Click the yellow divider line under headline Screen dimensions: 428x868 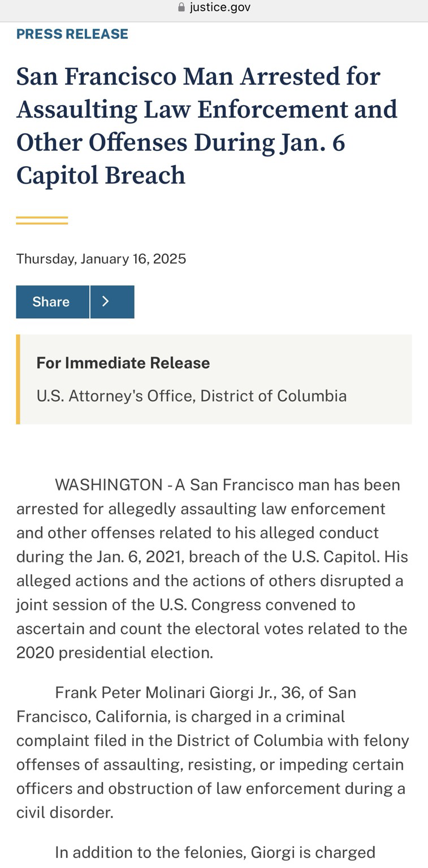pos(42,220)
